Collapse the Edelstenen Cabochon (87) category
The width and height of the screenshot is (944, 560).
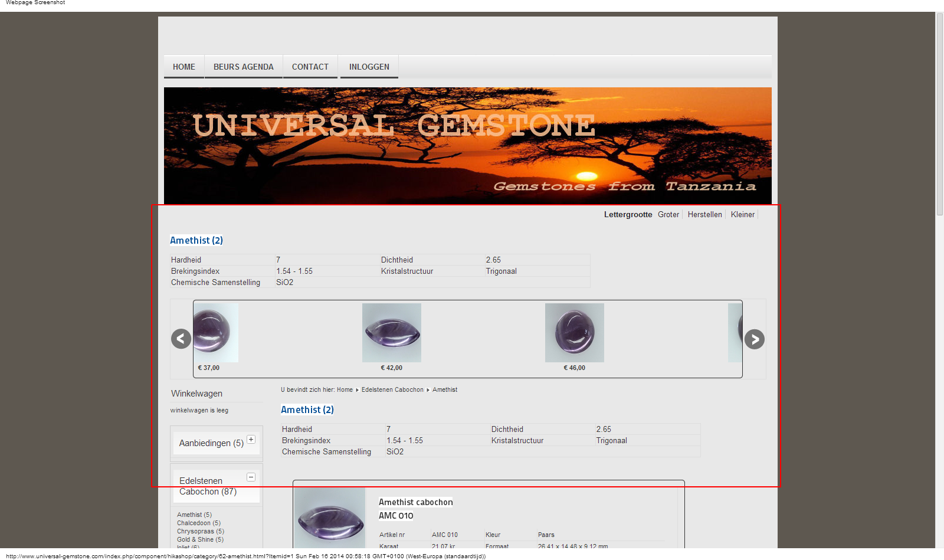click(251, 477)
